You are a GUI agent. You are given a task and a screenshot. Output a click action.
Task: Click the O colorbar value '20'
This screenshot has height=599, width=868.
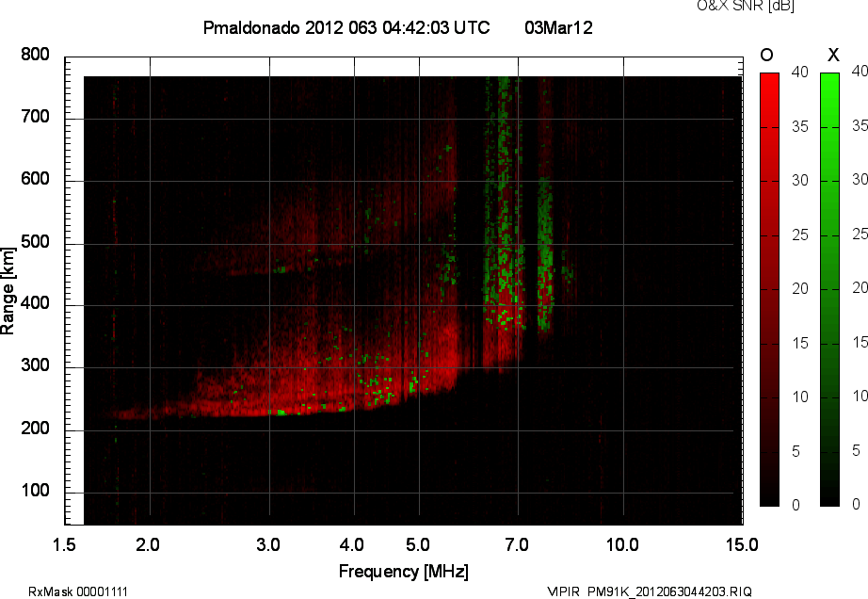(x=799, y=288)
